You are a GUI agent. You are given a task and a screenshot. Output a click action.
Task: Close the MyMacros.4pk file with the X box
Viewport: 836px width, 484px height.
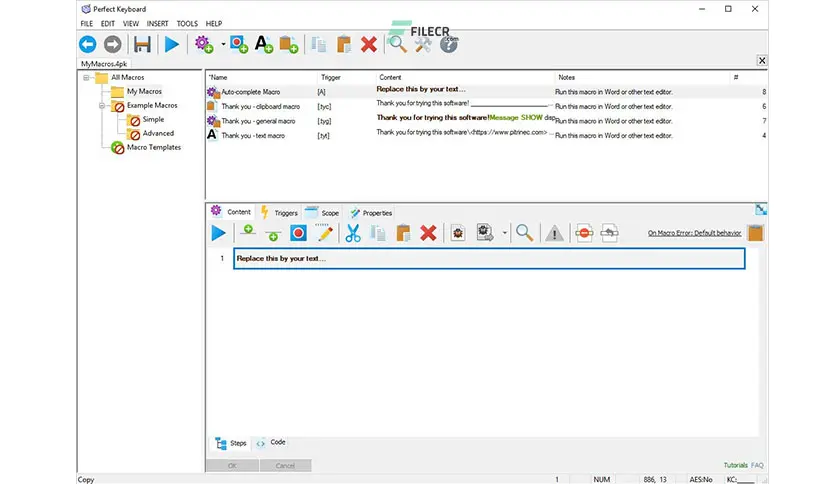(x=762, y=60)
